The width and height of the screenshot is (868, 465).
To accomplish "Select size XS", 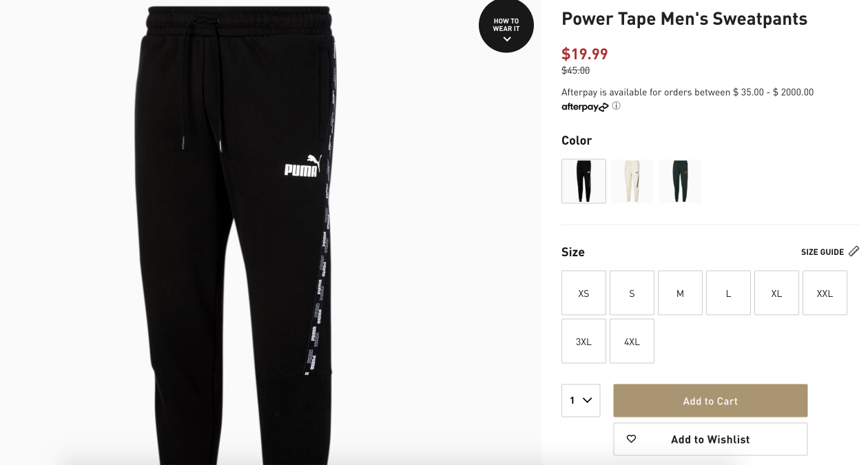I will [583, 293].
